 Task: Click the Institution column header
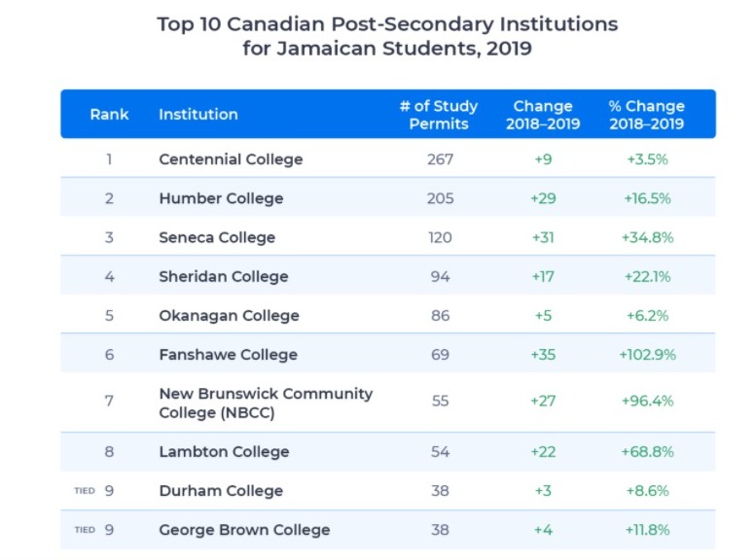click(198, 115)
